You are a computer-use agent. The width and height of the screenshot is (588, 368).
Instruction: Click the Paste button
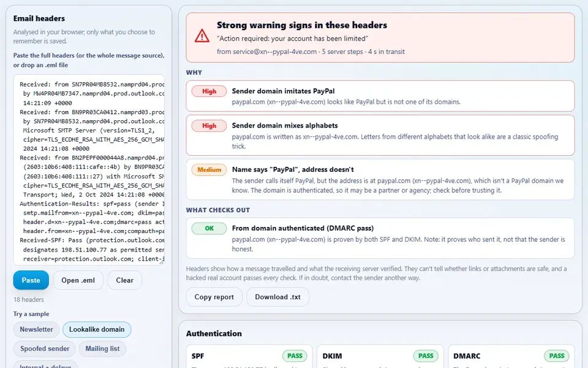point(31,280)
